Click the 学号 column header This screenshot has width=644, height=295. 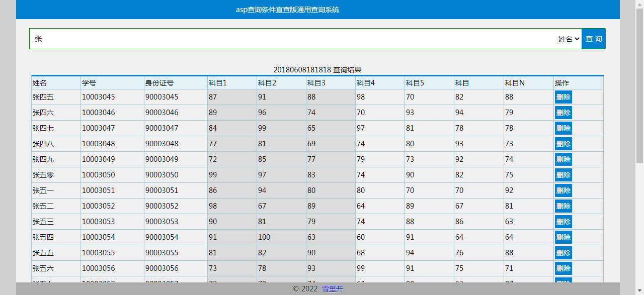coord(88,82)
